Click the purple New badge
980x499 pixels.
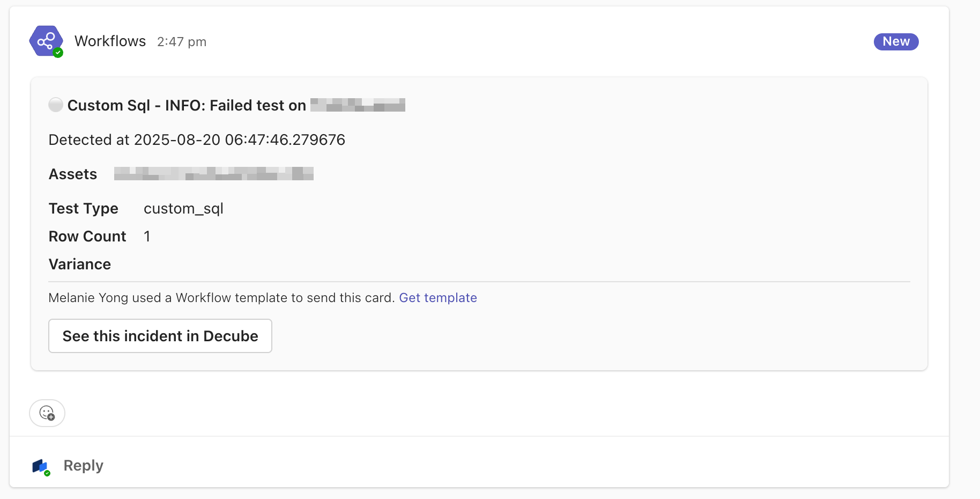pos(896,41)
